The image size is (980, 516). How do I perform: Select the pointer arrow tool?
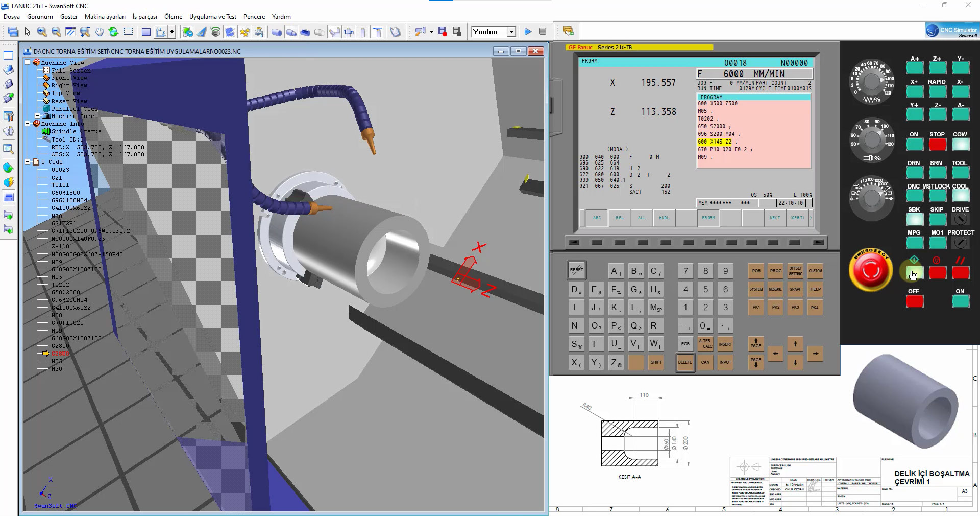click(x=28, y=32)
